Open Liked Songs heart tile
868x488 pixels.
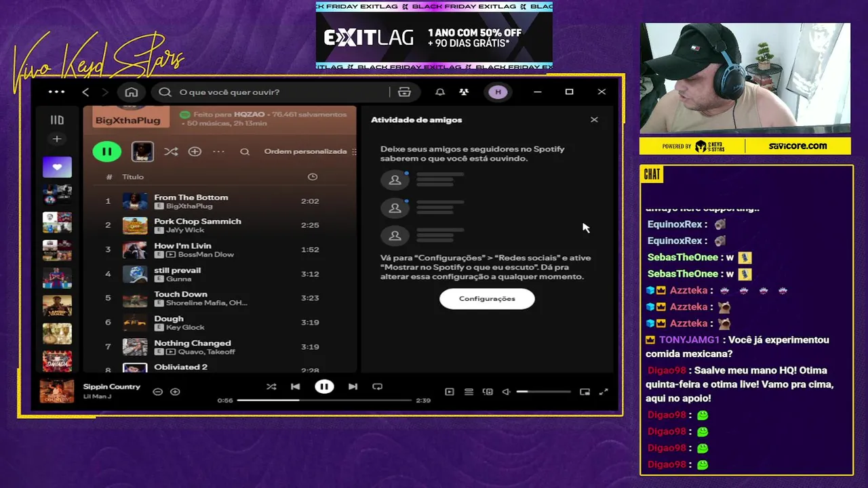point(57,167)
